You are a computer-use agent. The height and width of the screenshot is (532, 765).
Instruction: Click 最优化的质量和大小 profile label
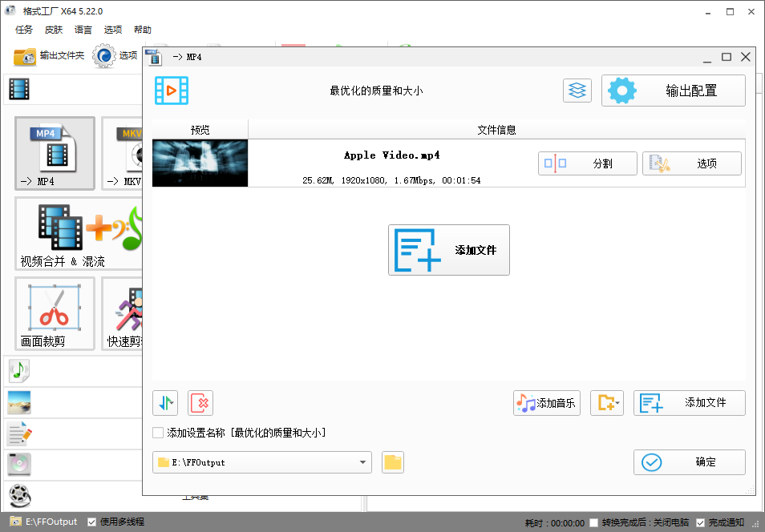click(x=376, y=91)
